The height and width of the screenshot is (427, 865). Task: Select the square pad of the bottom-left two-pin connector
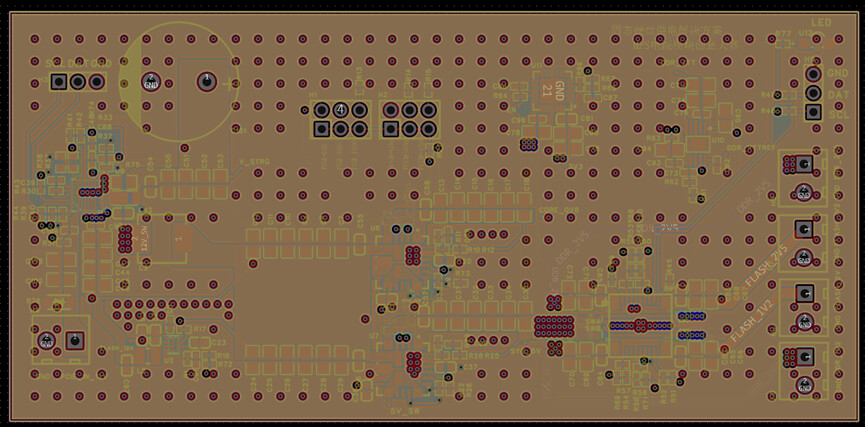[x=72, y=341]
